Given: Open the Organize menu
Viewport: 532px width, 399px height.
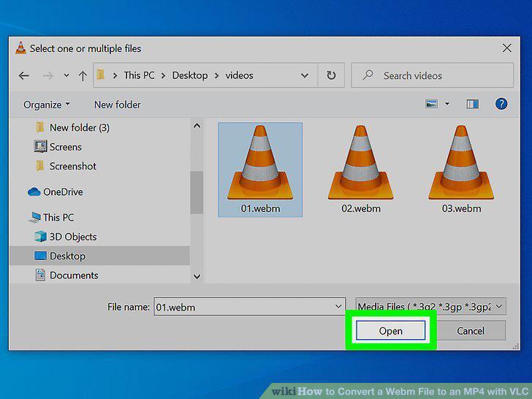Looking at the screenshot, I should (x=46, y=104).
